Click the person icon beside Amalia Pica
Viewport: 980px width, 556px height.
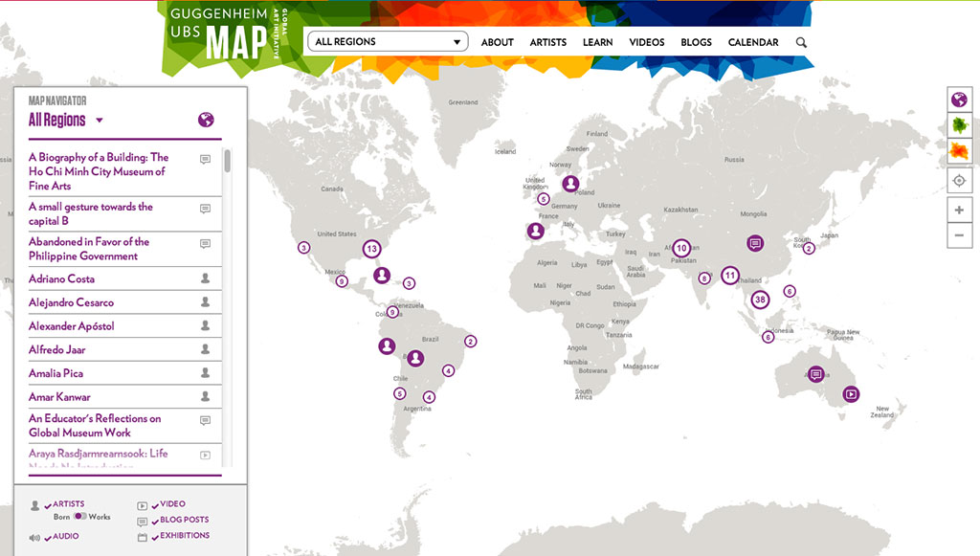point(205,373)
